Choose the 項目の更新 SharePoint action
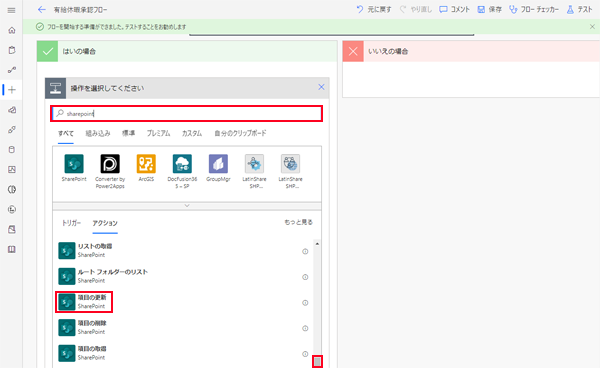 coord(184,302)
